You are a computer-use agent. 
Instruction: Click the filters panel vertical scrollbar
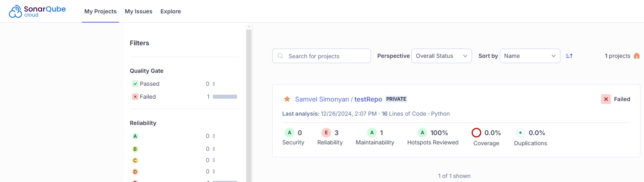[x=249, y=105]
